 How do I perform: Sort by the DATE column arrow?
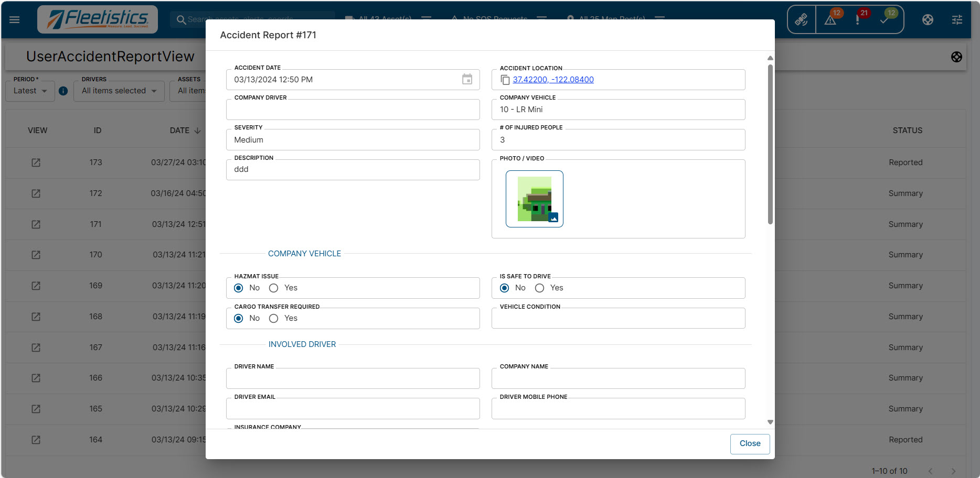point(197,131)
